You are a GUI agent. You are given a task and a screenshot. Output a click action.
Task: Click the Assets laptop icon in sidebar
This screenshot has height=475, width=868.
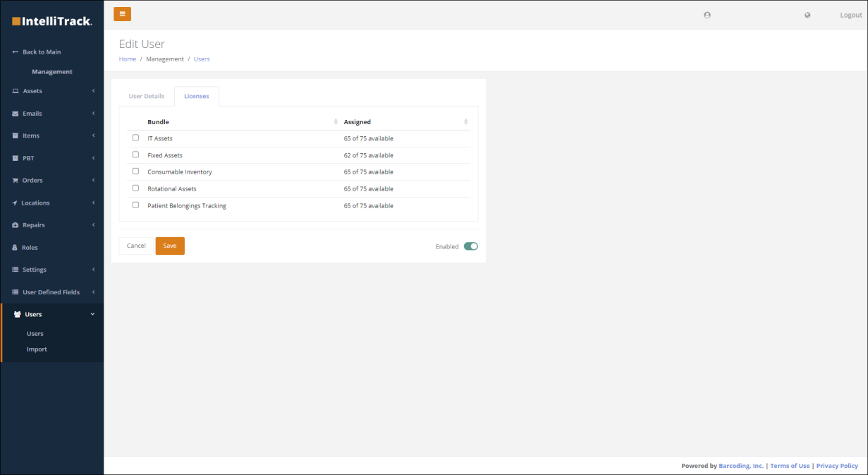click(16, 91)
